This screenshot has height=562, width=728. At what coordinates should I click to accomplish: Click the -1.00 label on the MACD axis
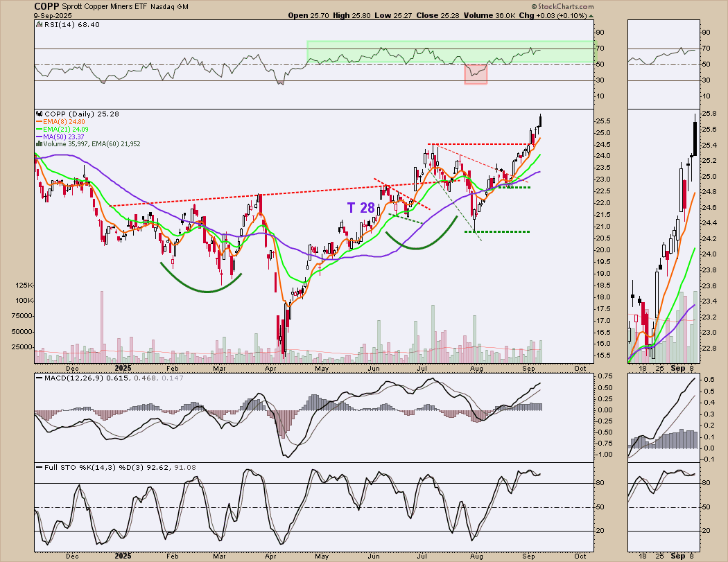click(x=604, y=455)
